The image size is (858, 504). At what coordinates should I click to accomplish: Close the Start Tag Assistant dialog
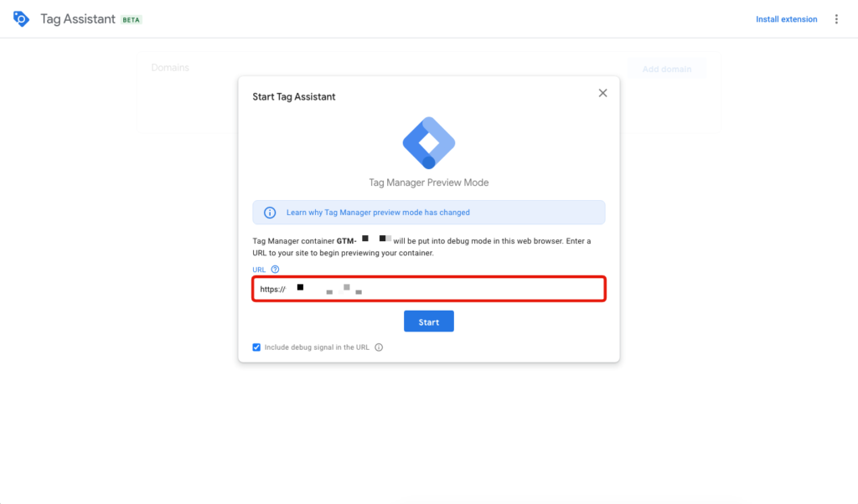pyautogui.click(x=602, y=93)
